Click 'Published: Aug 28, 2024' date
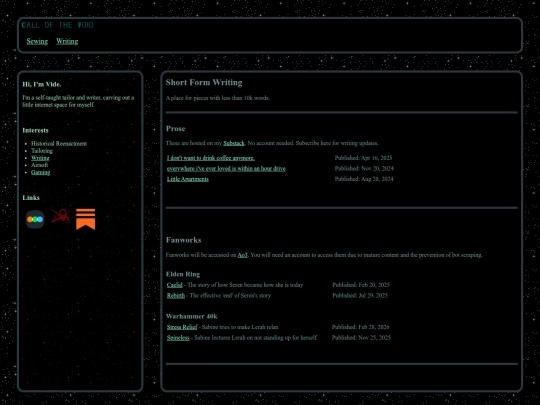 tap(364, 179)
